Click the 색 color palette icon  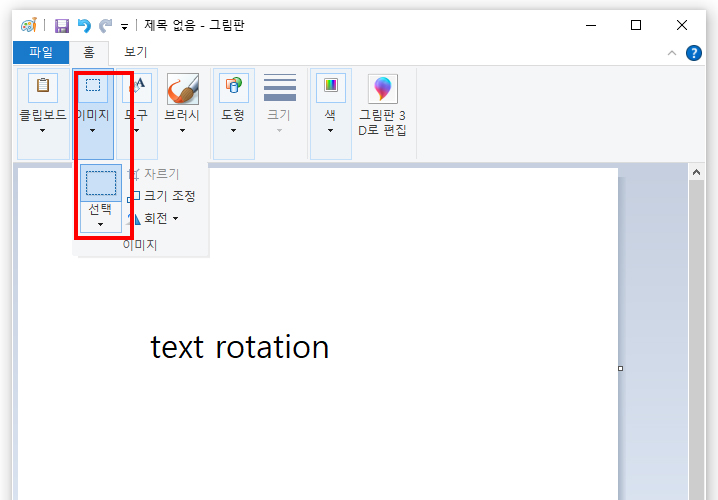pos(331,87)
